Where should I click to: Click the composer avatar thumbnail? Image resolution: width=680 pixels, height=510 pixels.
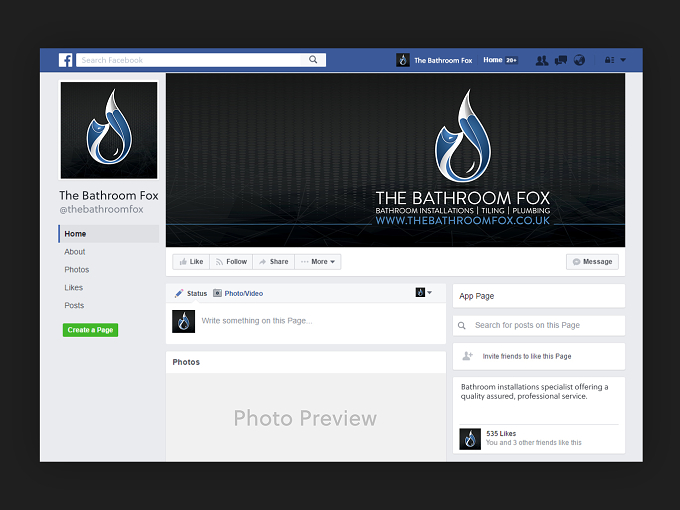183,321
